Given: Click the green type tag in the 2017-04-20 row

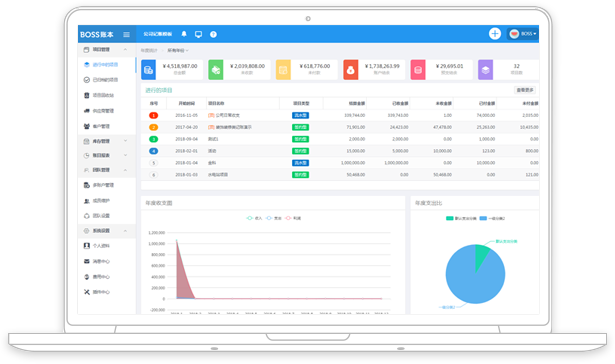Looking at the screenshot, I should 300,127.
